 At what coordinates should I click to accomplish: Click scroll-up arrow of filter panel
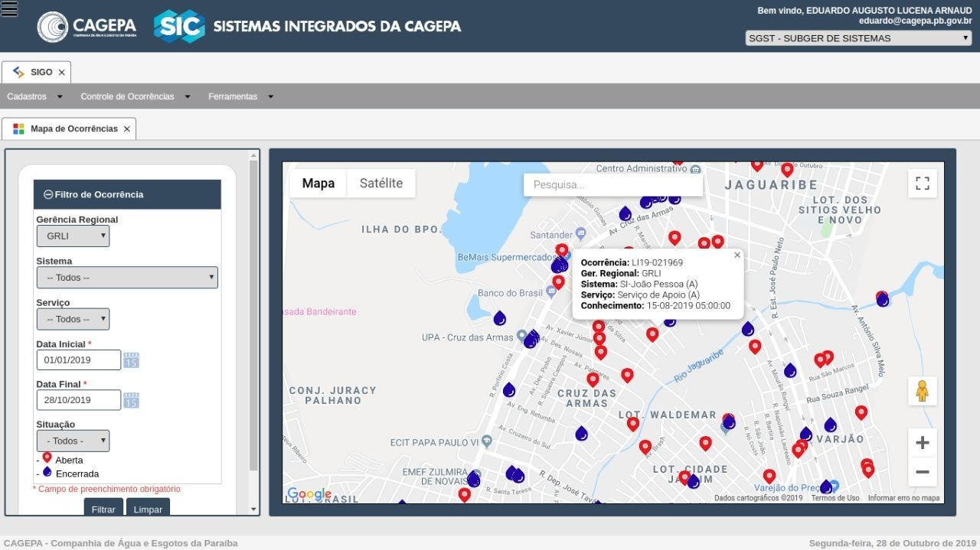(253, 155)
